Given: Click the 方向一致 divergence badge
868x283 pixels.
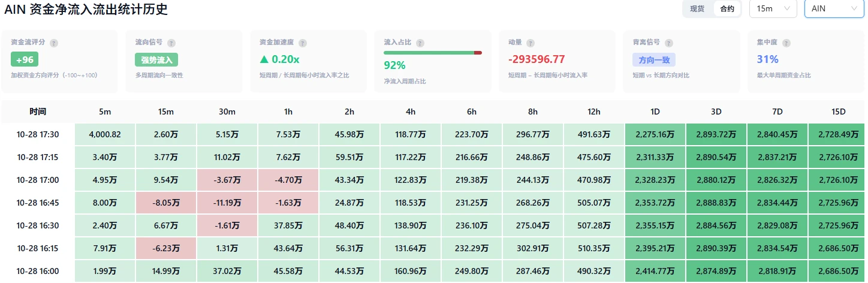Looking at the screenshot, I should click(654, 60).
